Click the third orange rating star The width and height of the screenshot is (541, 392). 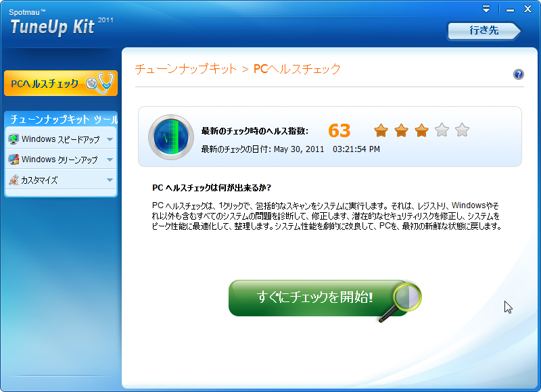pyautogui.click(x=421, y=130)
